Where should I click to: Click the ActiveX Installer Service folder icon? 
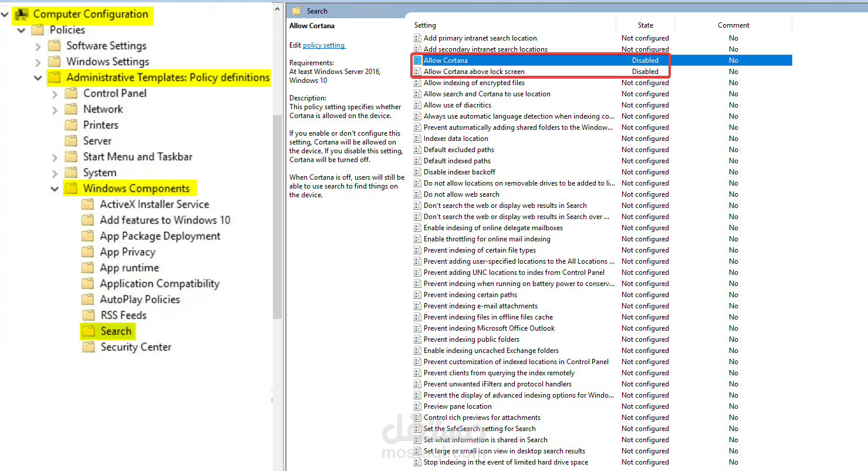pyautogui.click(x=88, y=204)
